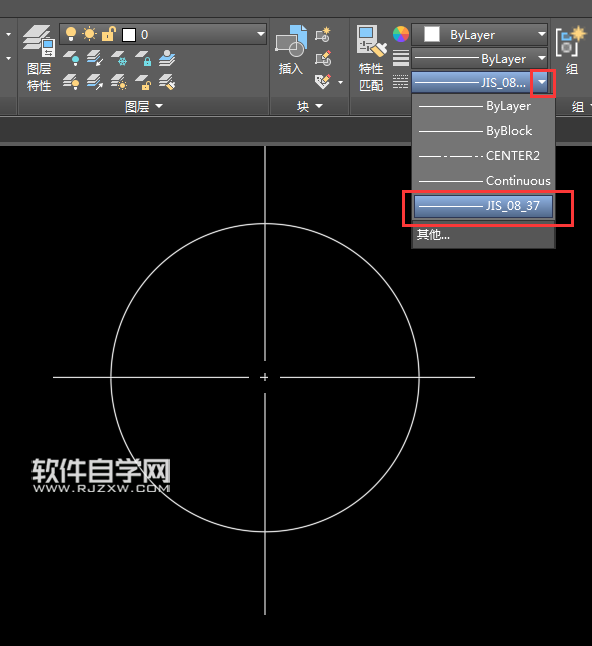Click the object color wheel icon

click(400, 34)
